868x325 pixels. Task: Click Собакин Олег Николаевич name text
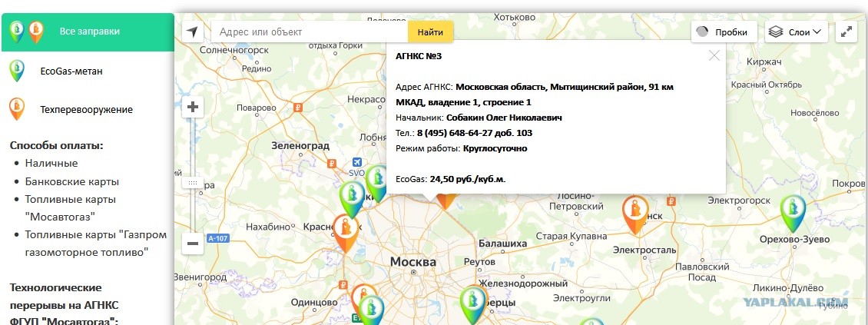(505, 118)
